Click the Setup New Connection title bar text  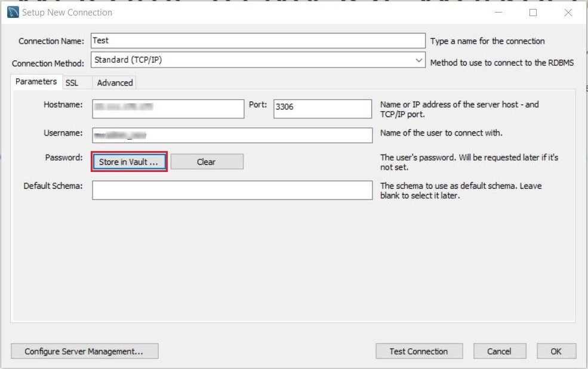(67, 12)
